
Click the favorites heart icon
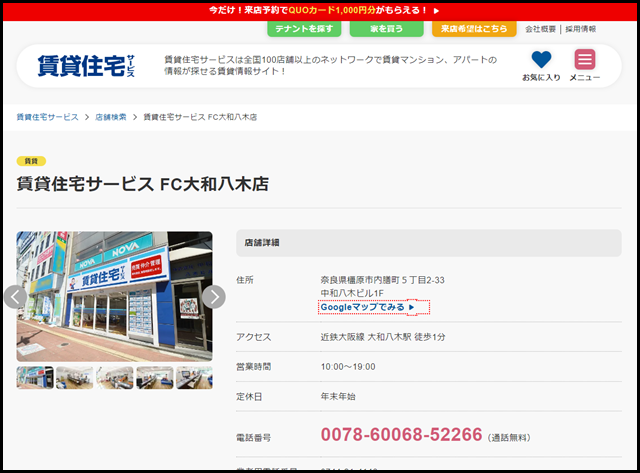pyautogui.click(x=541, y=60)
